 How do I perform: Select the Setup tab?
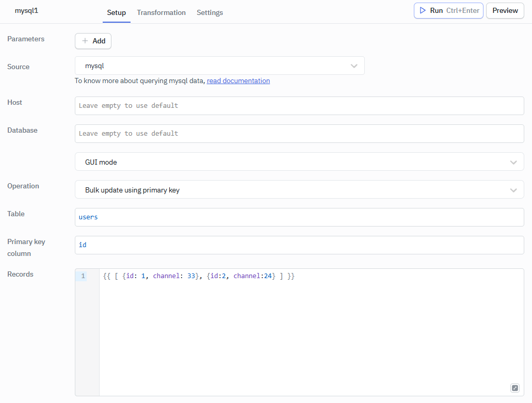pyautogui.click(x=116, y=12)
